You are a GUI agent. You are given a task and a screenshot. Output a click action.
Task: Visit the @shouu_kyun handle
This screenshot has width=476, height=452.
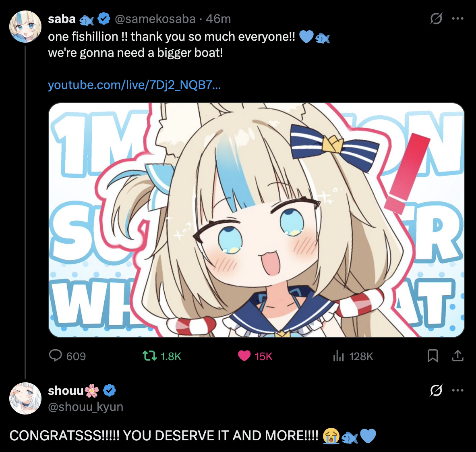click(x=86, y=407)
